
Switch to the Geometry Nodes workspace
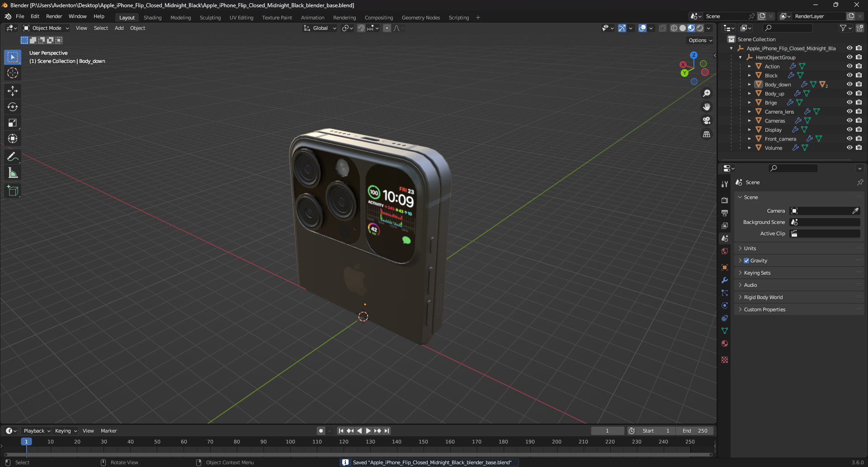[x=421, y=18]
